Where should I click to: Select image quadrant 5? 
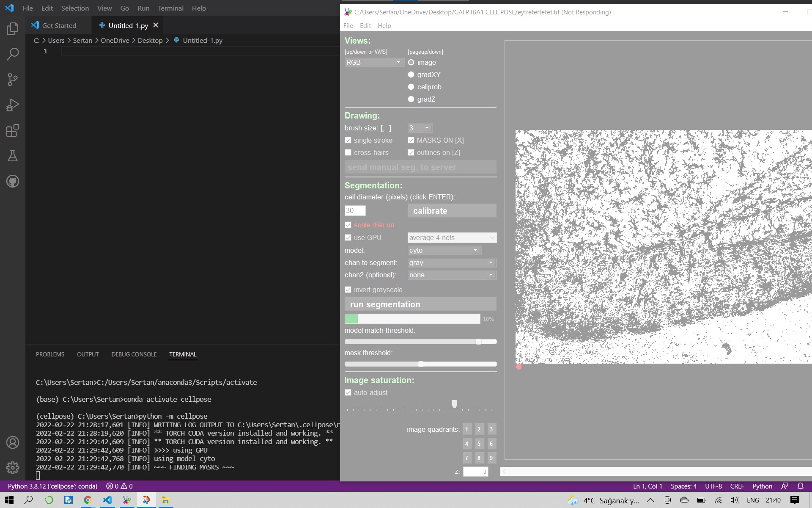pos(479,444)
